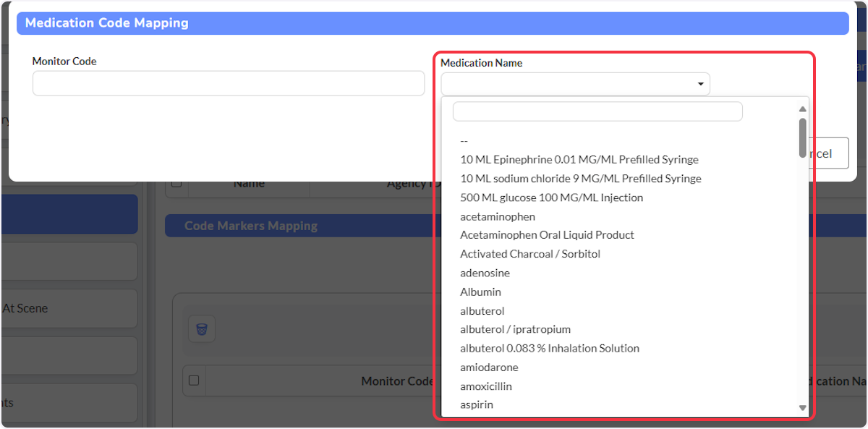Pick Activated Charcoal / Sorbitol
This screenshot has width=868, height=429.
tap(530, 254)
